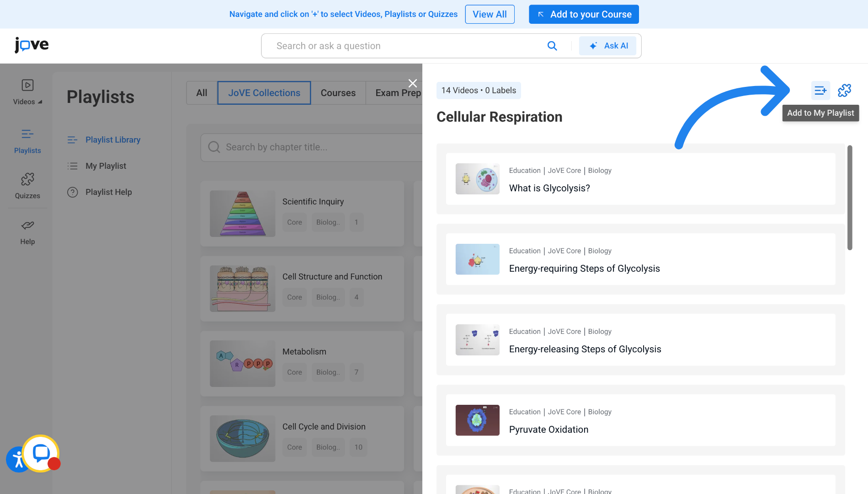Open the Playlists sidebar section
Image resolution: width=868 pixels, height=494 pixels.
click(27, 141)
